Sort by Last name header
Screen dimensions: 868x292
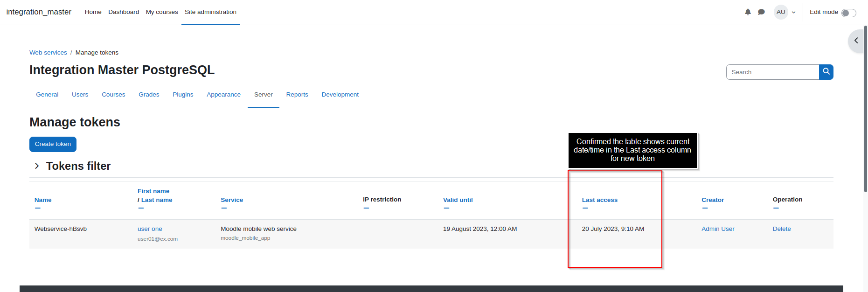click(x=157, y=200)
